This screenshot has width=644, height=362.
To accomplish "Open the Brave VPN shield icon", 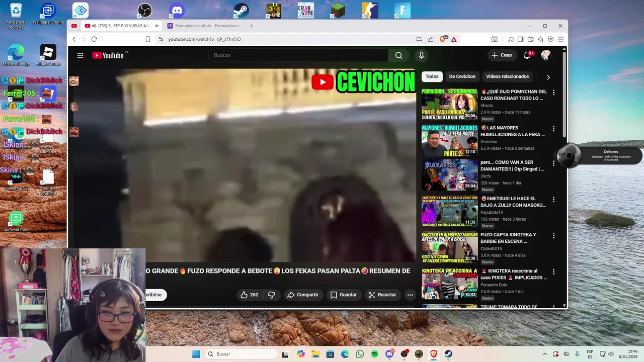I will [x=550, y=39].
